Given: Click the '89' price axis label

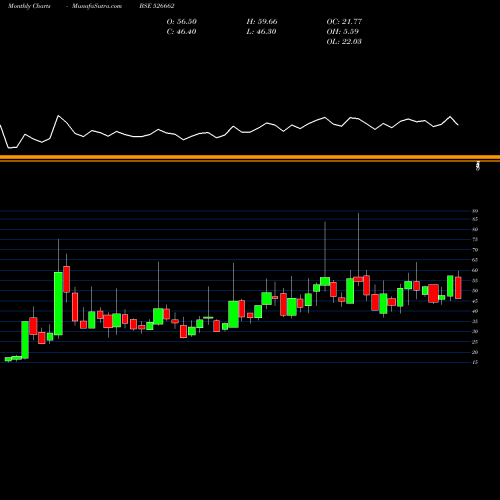Looking at the screenshot, I should (475, 211).
